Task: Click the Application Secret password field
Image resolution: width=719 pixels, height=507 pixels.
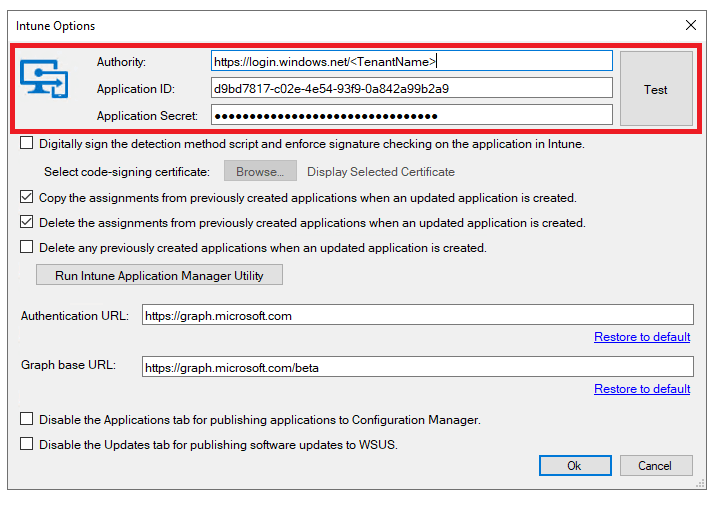Action: (411, 115)
